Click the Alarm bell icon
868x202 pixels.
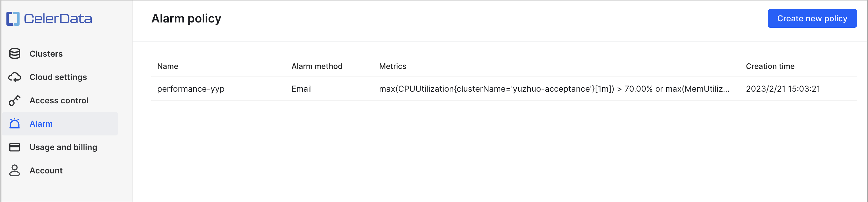coord(15,123)
